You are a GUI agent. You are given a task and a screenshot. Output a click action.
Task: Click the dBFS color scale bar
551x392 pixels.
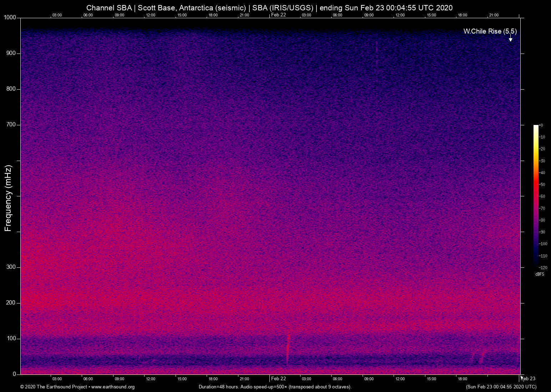pos(536,196)
